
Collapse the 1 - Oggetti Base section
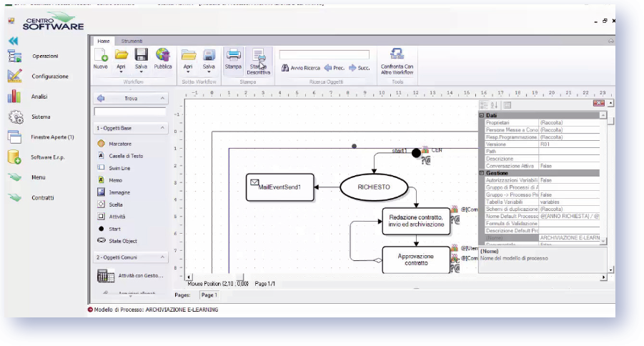(x=163, y=129)
